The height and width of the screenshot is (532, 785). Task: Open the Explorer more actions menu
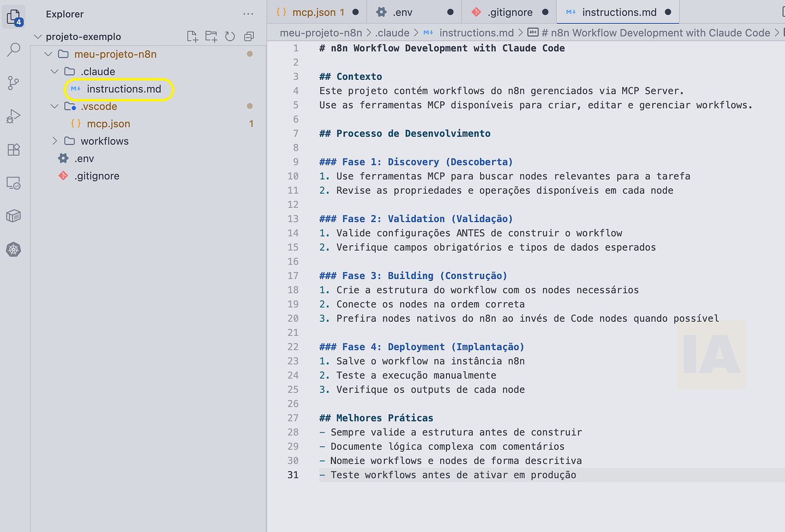tap(248, 14)
